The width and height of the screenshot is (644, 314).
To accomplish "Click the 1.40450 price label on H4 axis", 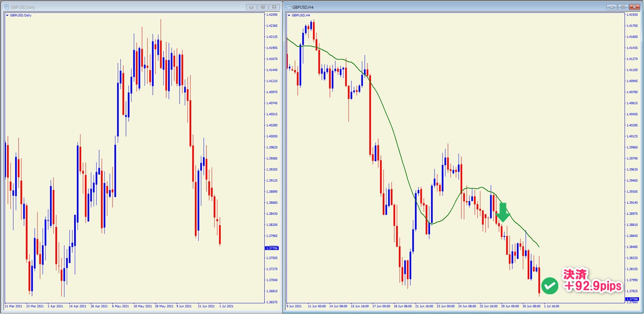I will click(x=632, y=114).
